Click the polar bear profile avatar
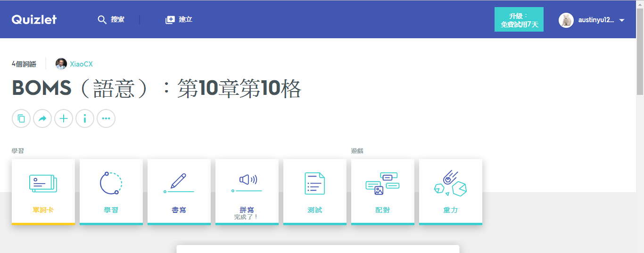 566,20
